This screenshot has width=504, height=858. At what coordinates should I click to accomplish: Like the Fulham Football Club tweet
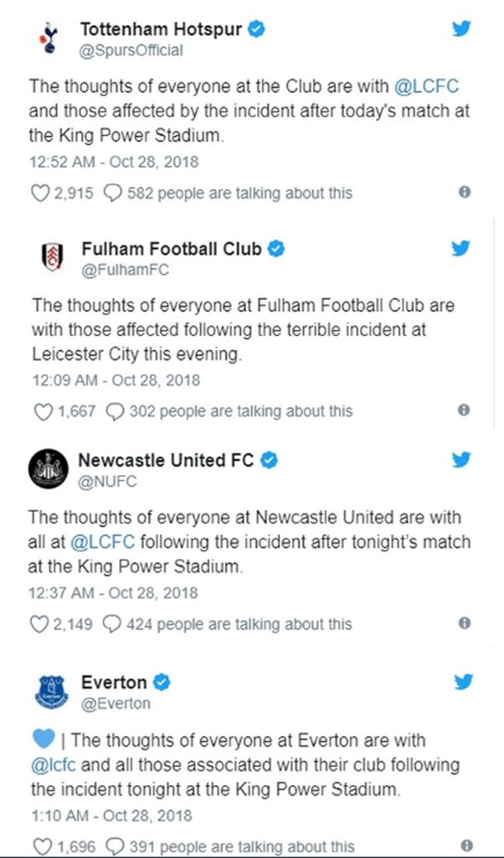(41, 411)
